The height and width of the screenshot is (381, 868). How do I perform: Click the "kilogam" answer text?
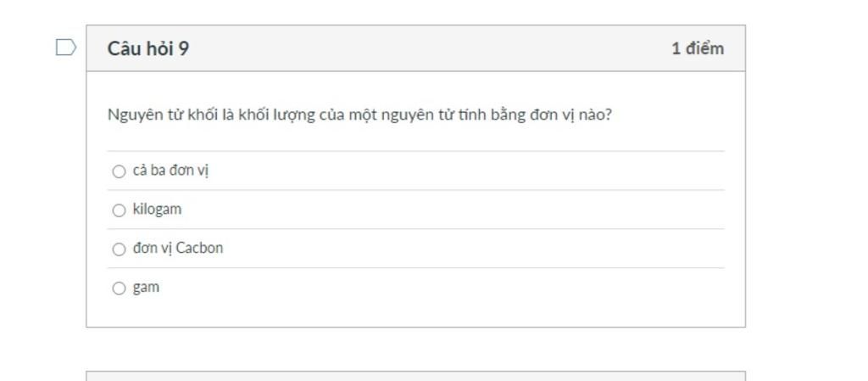(x=157, y=210)
